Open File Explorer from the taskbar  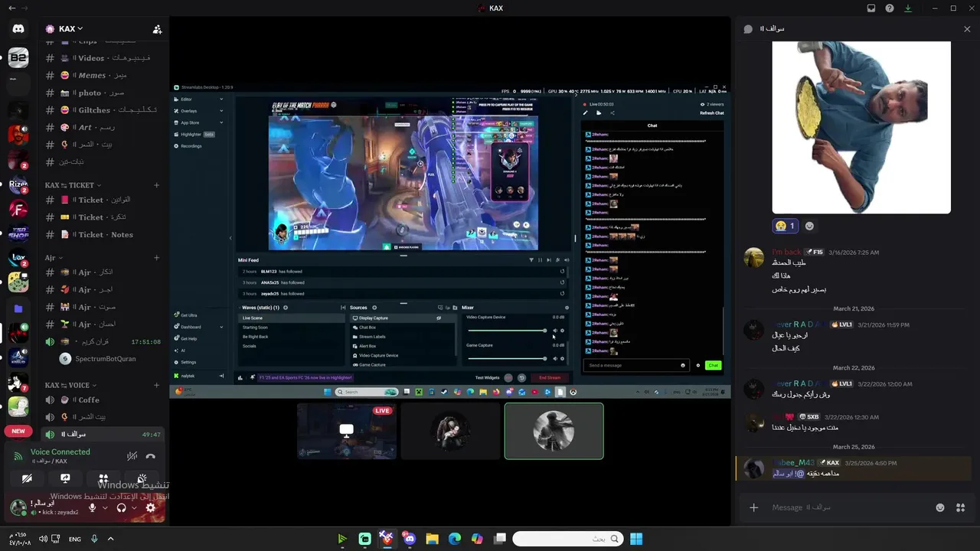click(432, 539)
